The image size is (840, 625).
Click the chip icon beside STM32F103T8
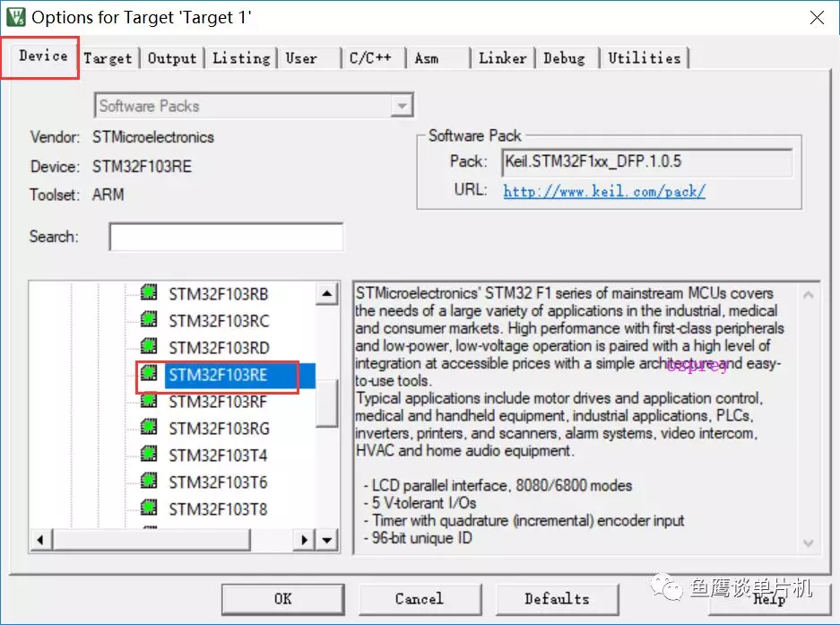click(149, 508)
